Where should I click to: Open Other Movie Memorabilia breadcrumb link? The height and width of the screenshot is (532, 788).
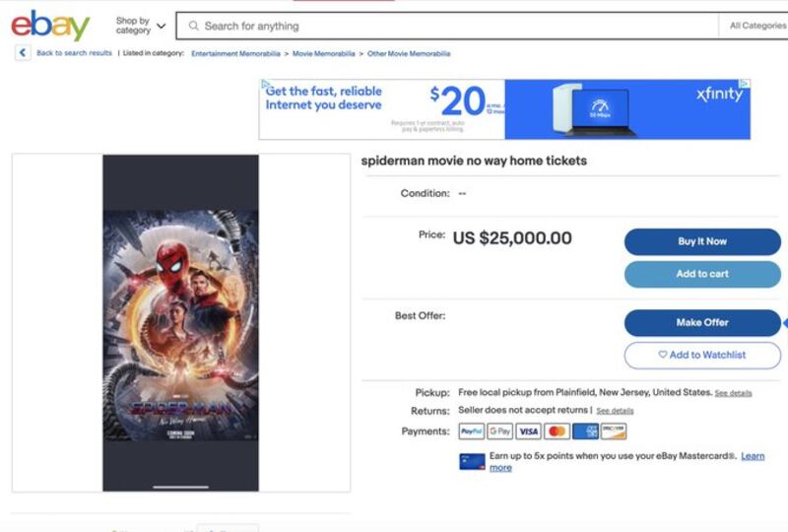coord(409,54)
